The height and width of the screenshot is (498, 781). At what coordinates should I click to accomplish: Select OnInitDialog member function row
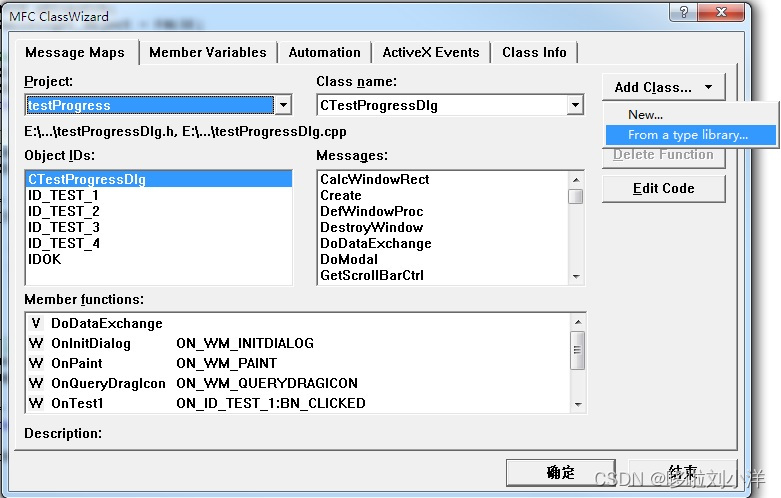[298, 343]
